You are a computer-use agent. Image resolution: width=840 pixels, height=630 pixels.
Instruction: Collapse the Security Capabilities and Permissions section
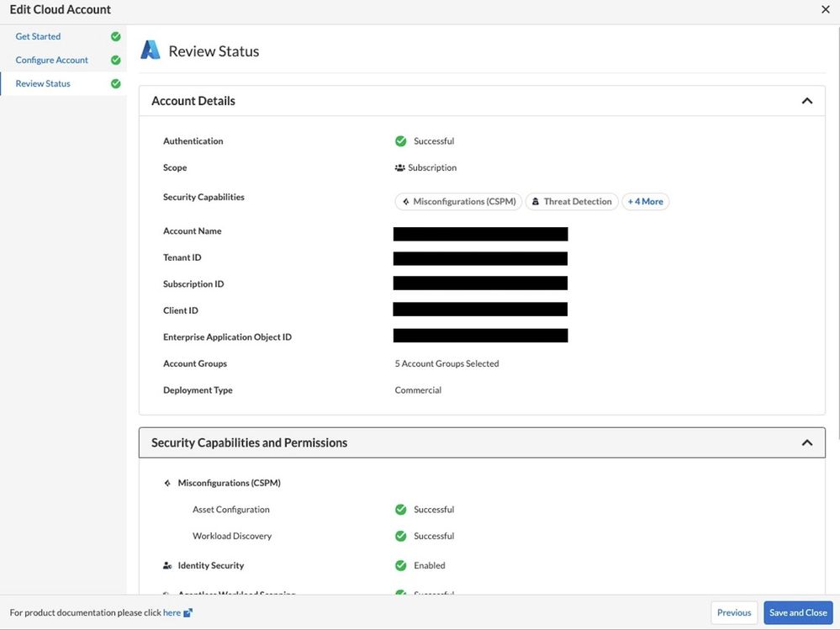point(806,443)
